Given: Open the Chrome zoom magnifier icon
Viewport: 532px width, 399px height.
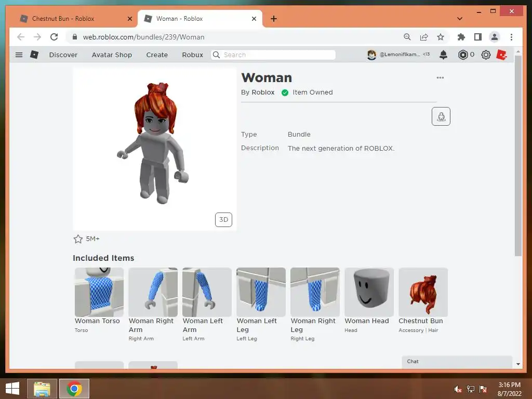Looking at the screenshot, I should (x=407, y=37).
